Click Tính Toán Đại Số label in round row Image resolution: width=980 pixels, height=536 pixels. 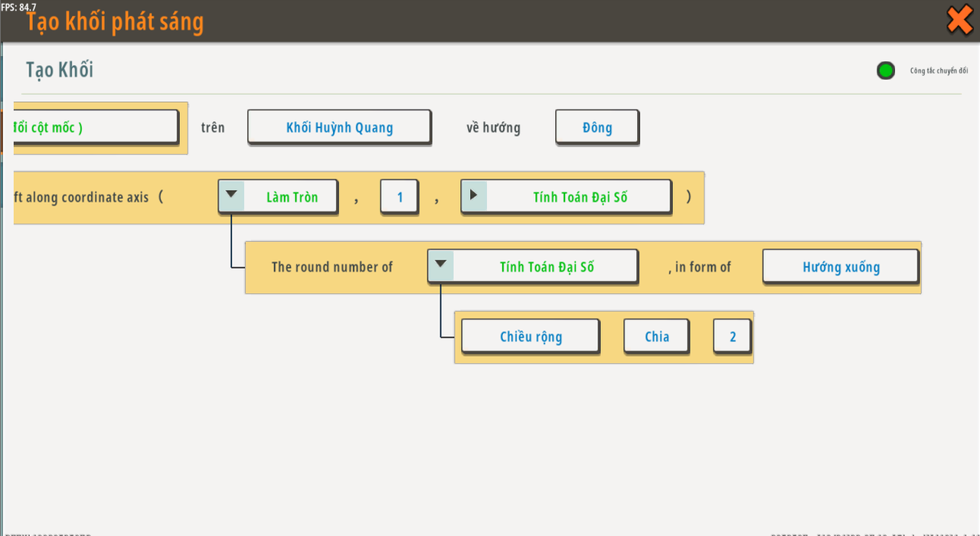(x=546, y=266)
